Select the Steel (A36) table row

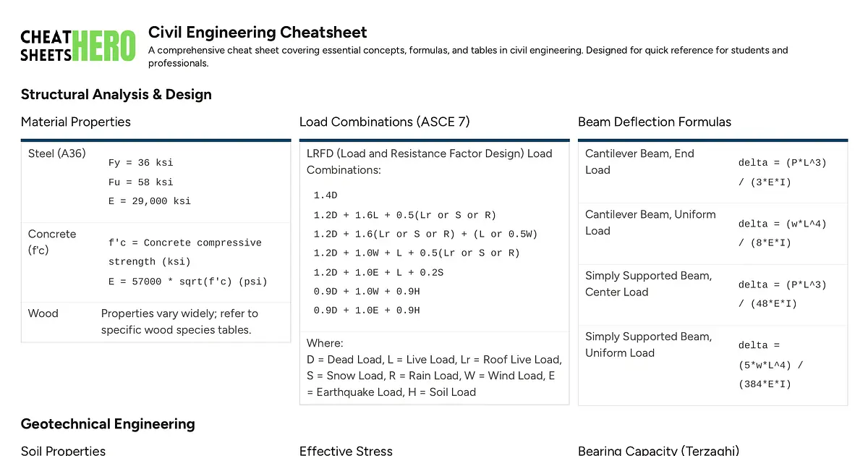tap(56, 153)
